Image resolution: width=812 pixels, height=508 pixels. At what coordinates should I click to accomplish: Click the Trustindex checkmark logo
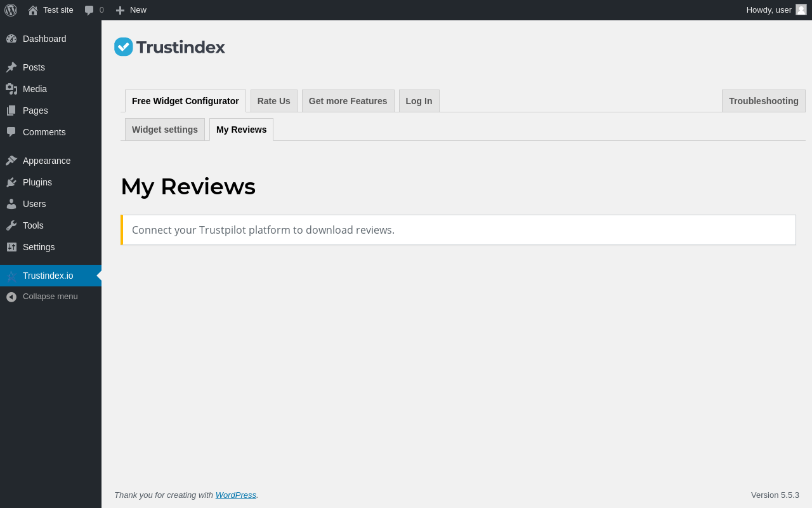[124, 47]
